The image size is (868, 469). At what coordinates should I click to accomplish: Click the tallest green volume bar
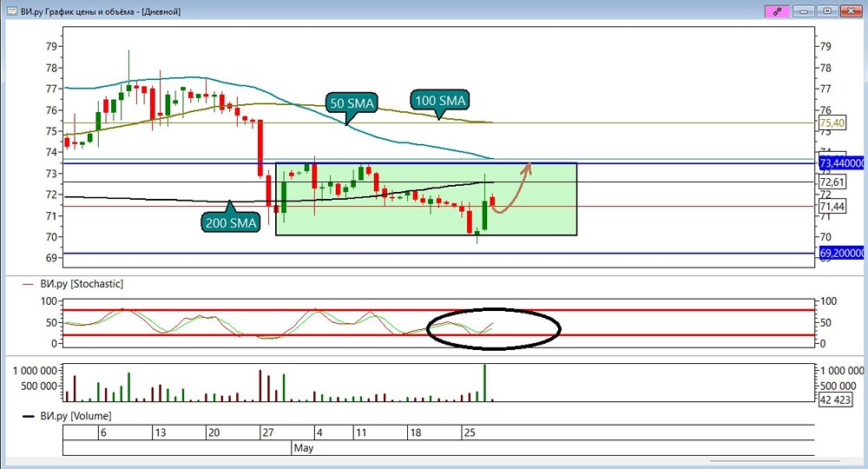pos(485,383)
